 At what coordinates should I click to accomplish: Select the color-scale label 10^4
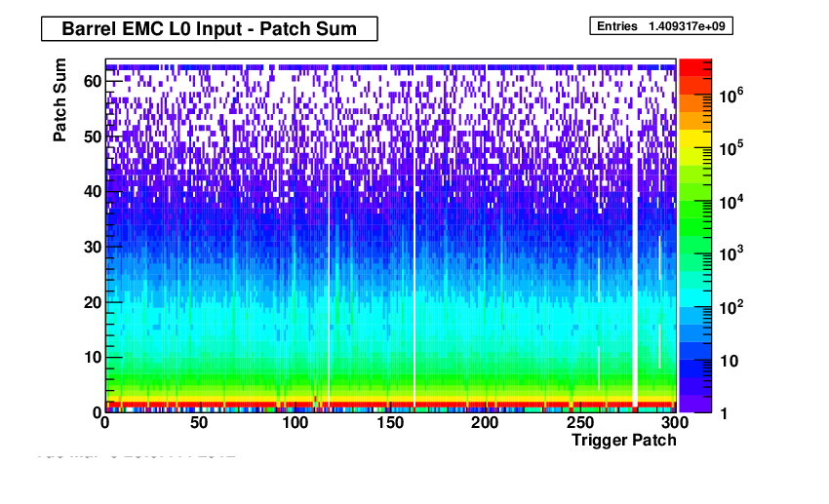click(x=731, y=201)
